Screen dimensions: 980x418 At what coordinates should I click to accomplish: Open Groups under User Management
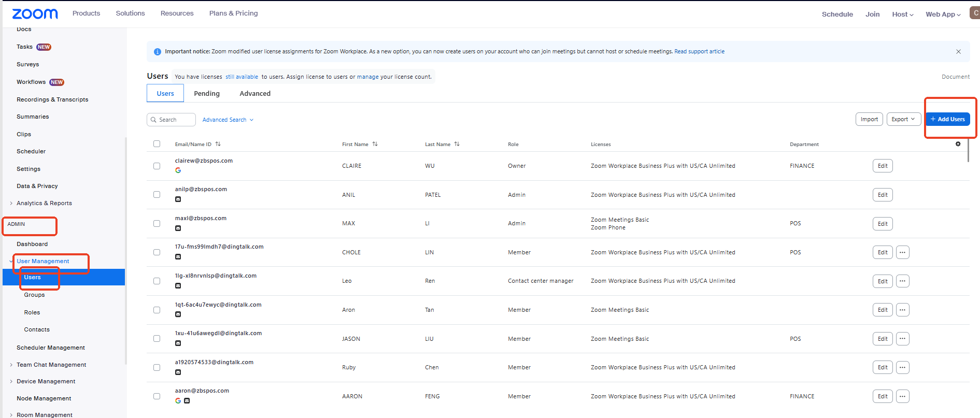pos(34,295)
